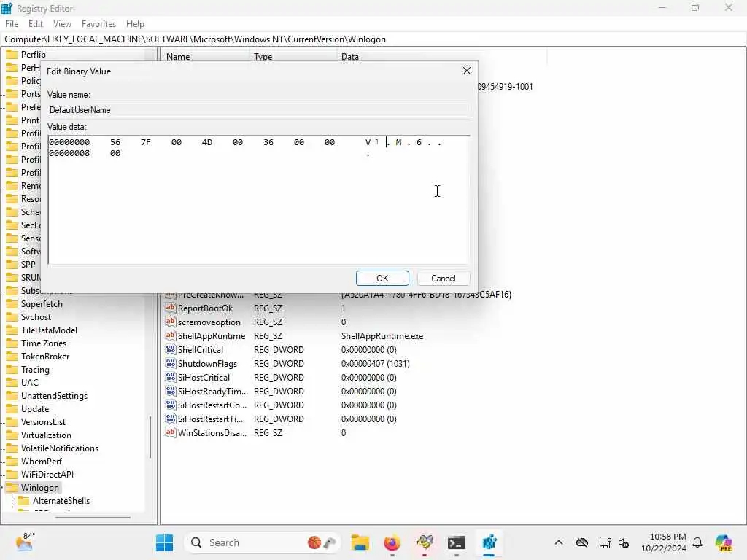Click the tree pane vertical scrollbar thumb

click(150, 437)
